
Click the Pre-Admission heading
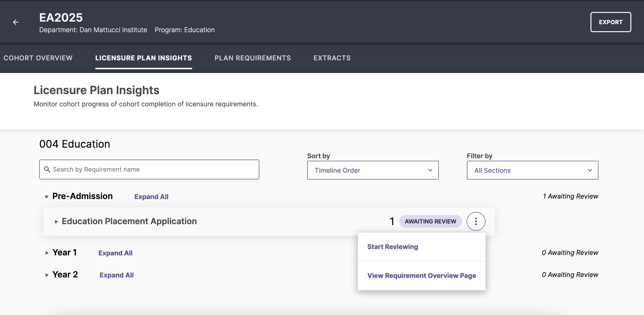click(x=82, y=196)
